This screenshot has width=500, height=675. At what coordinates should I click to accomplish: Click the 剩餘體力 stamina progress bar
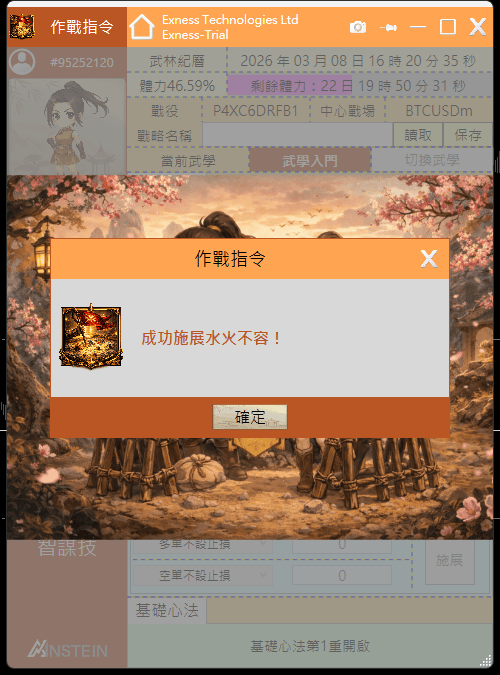[359, 86]
